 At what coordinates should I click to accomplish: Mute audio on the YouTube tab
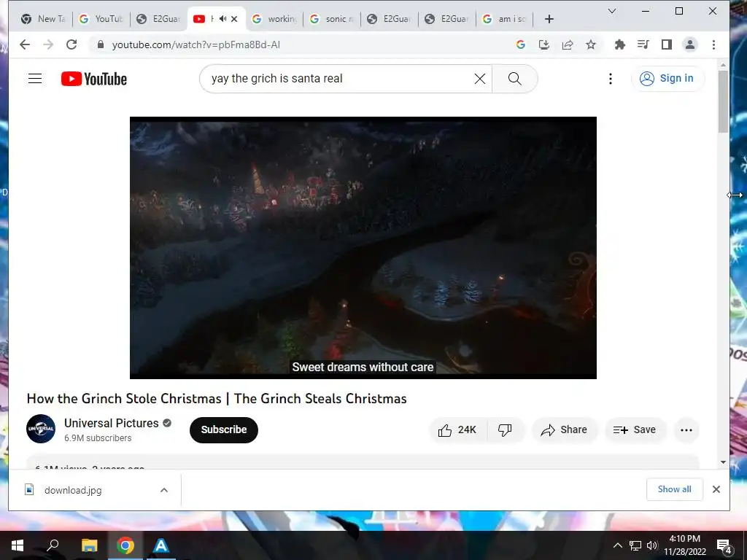222,19
